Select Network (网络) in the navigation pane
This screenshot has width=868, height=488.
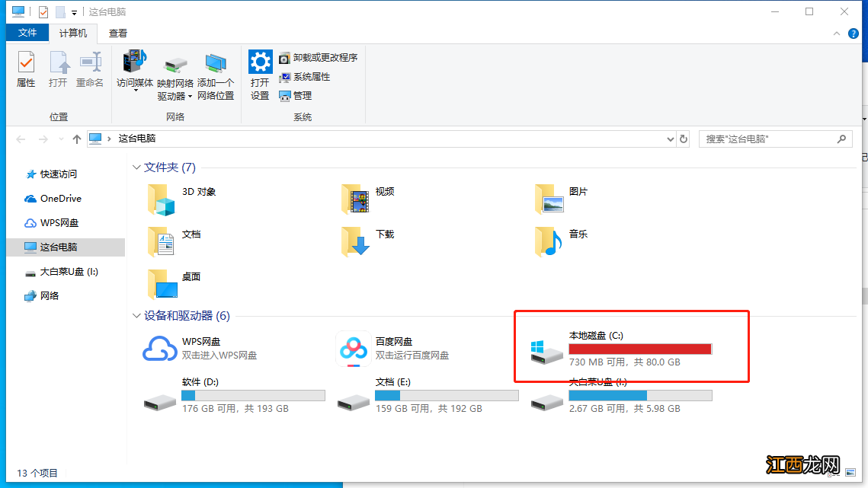[41, 296]
